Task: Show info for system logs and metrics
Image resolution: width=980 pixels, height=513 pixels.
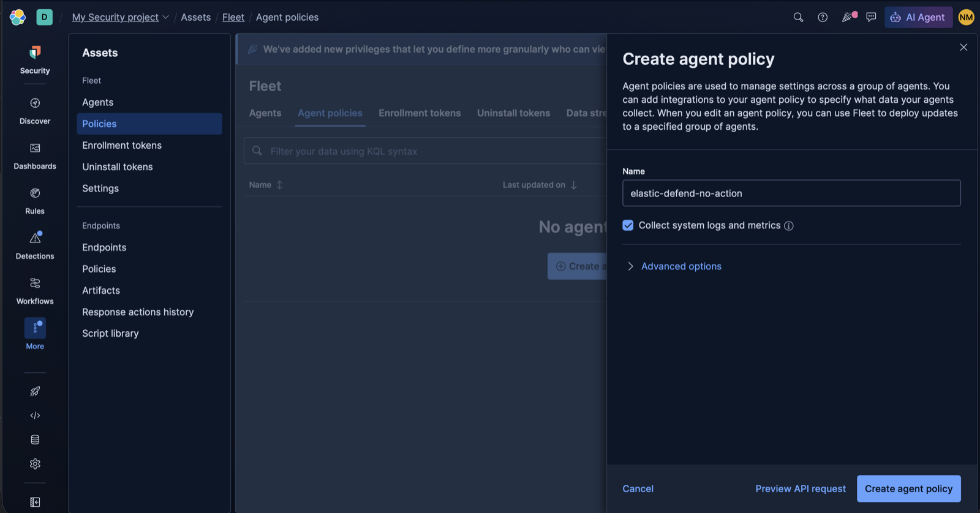Action: point(789,226)
